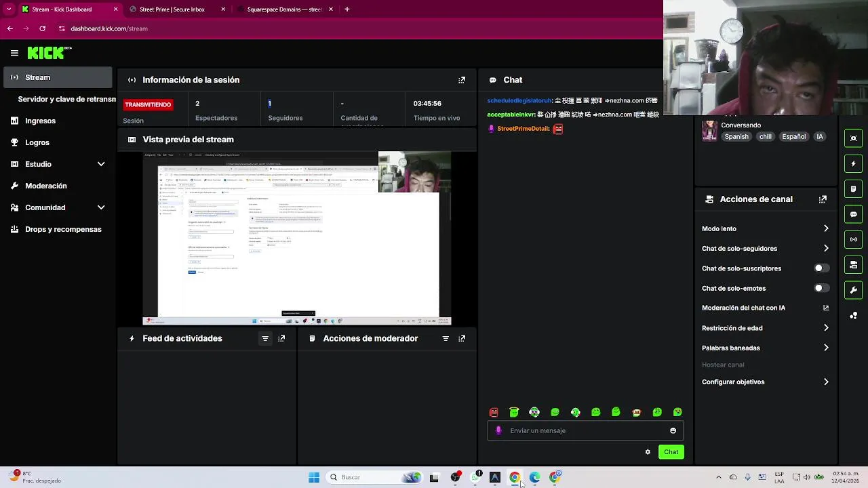This screenshot has height=488, width=868.
Task: Click the lightning bolt icon in the right rail
Action: (853, 163)
